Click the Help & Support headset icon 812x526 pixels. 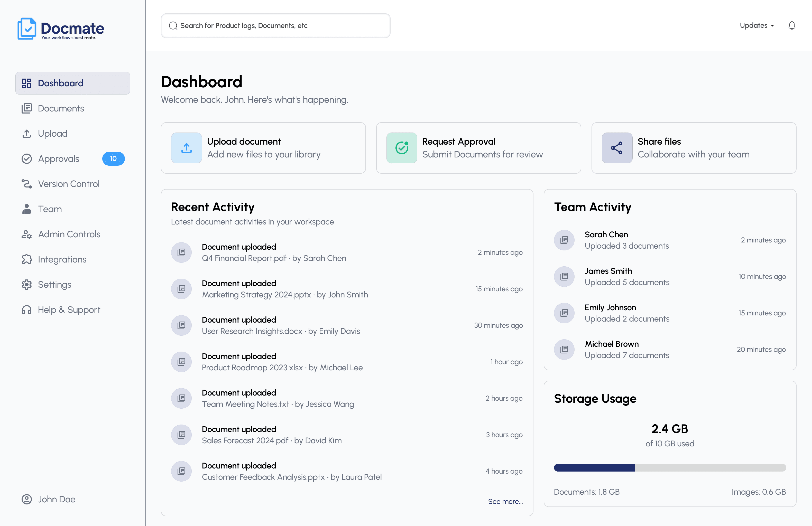[x=27, y=310]
